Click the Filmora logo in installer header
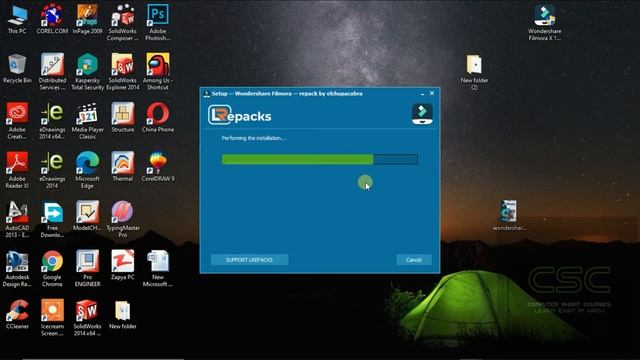The image size is (640, 360). 422,114
